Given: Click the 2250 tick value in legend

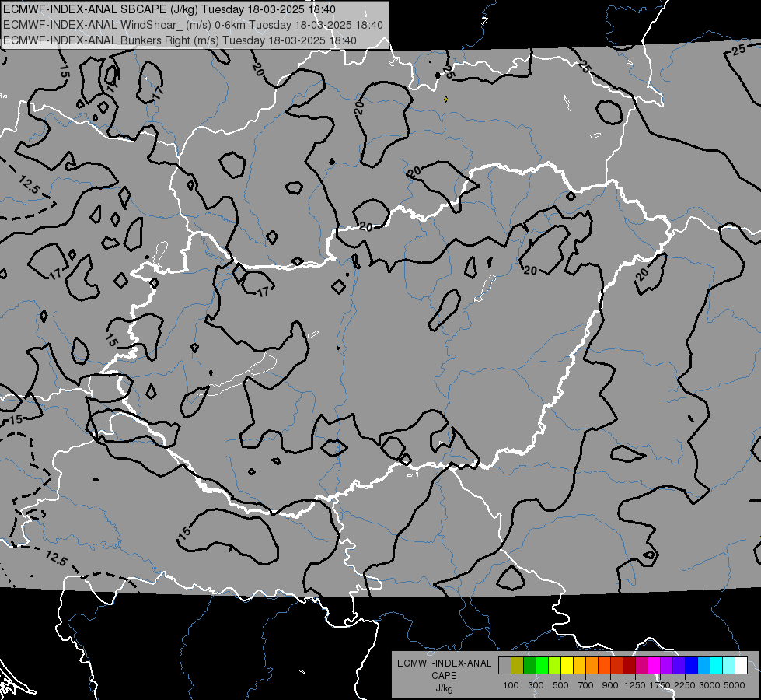Looking at the screenshot, I should pos(685,685).
